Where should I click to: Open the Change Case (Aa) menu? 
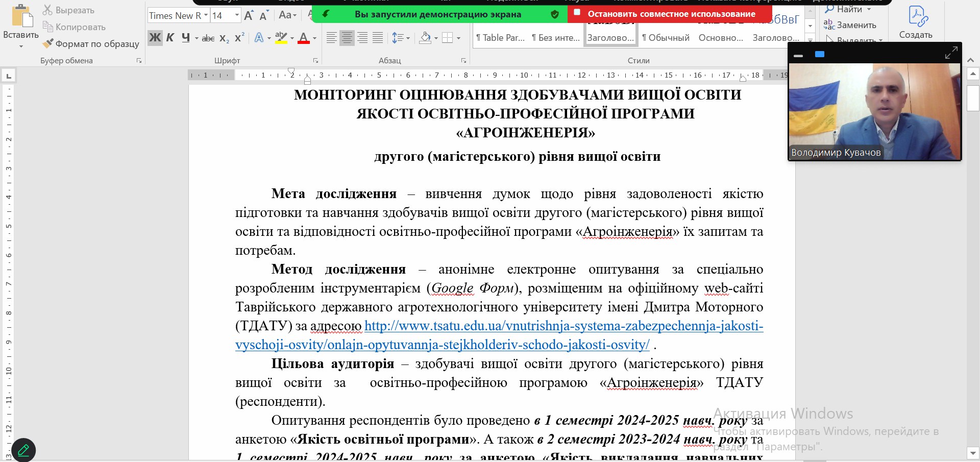pos(288,15)
